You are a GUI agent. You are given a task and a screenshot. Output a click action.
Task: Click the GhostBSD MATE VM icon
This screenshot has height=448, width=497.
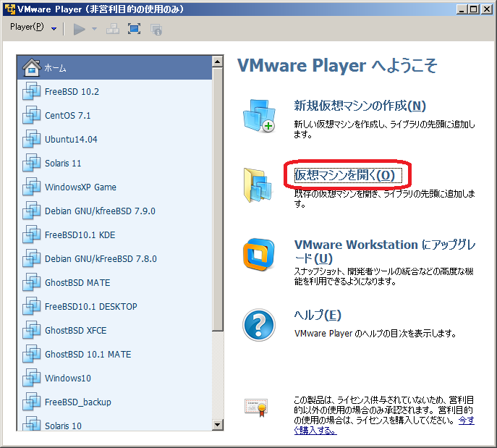click(x=31, y=282)
